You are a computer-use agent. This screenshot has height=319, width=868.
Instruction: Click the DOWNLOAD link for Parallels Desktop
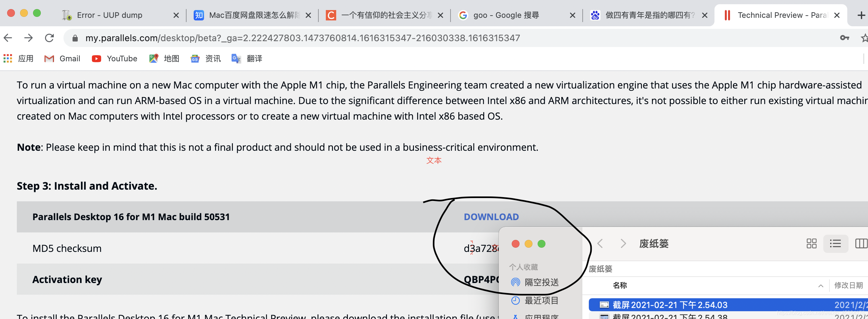491,217
